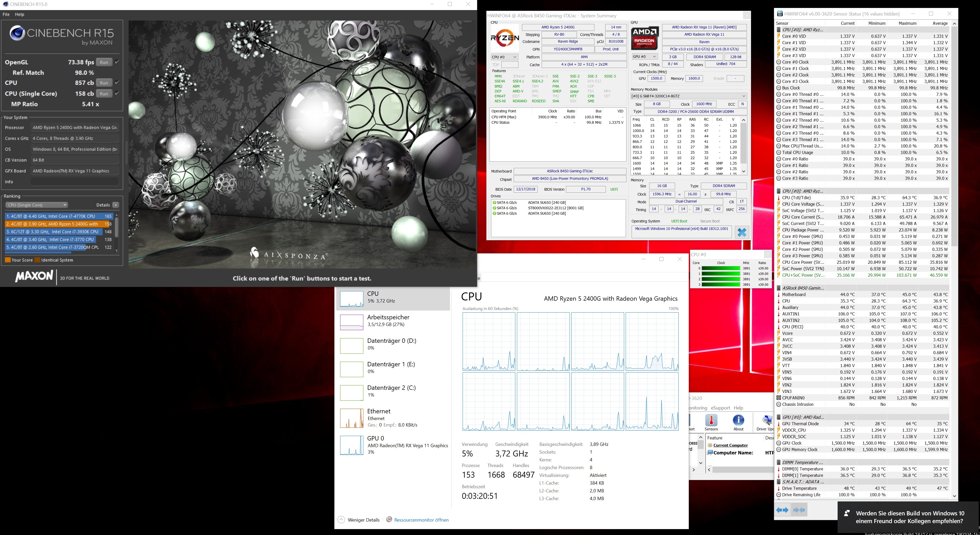Image resolution: width=980 pixels, height=535 pixels.
Task: Open the memory module G Skill dropdown
Action: click(688, 96)
